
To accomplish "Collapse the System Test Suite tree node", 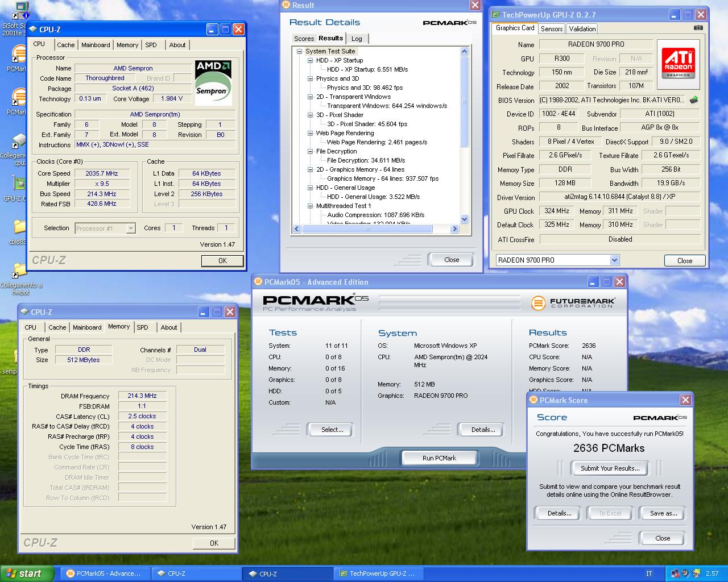I will tap(299, 51).
